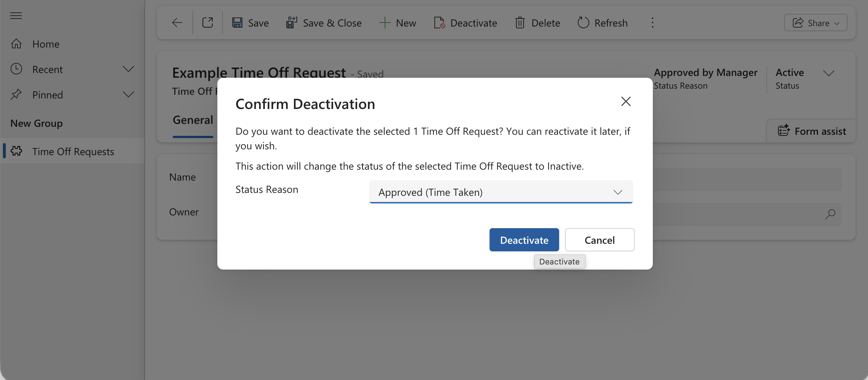
Task: Open the more commands ellipsis menu
Action: [652, 23]
